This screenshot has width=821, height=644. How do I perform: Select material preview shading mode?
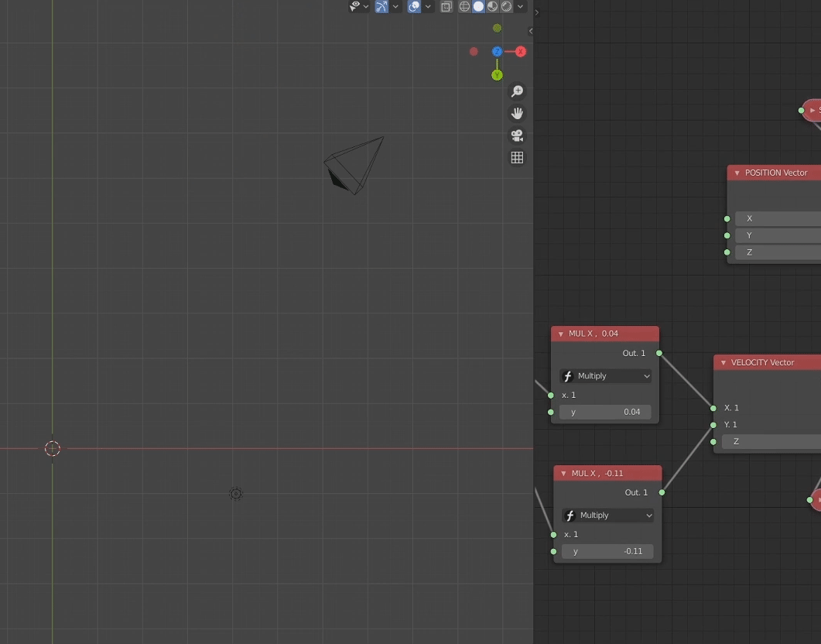492,6
